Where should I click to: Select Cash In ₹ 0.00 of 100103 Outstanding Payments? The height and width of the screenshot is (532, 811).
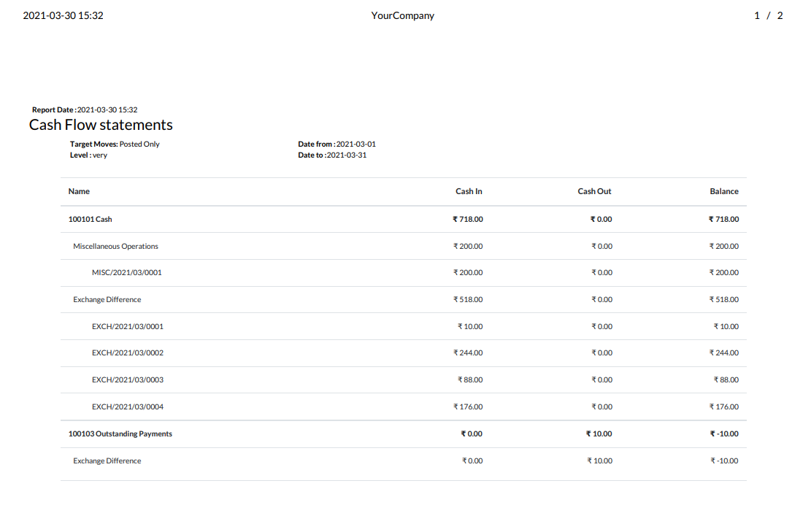point(472,433)
